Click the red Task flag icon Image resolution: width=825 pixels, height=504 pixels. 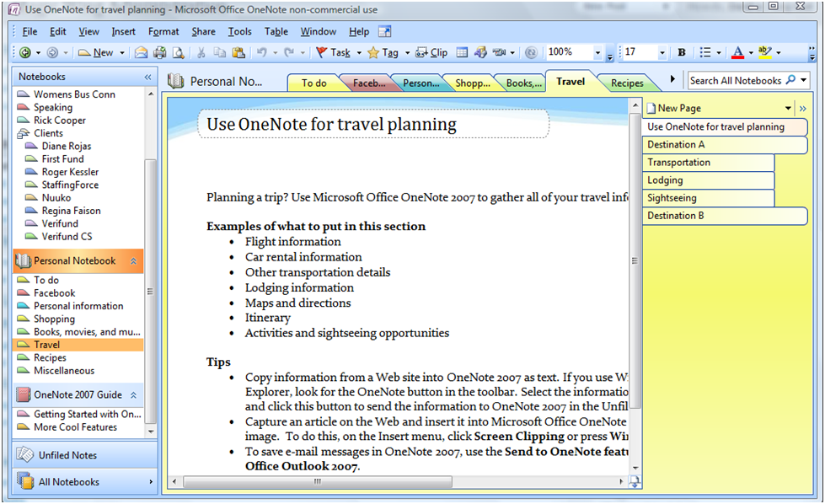pos(321,52)
